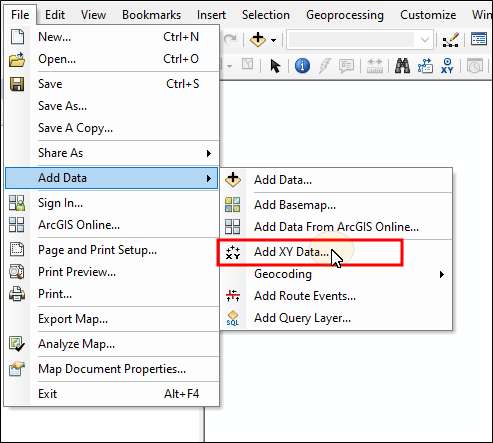Choose Page and Print Setup...
The height and width of the screenshot is (443, 493).
[112, 250]
